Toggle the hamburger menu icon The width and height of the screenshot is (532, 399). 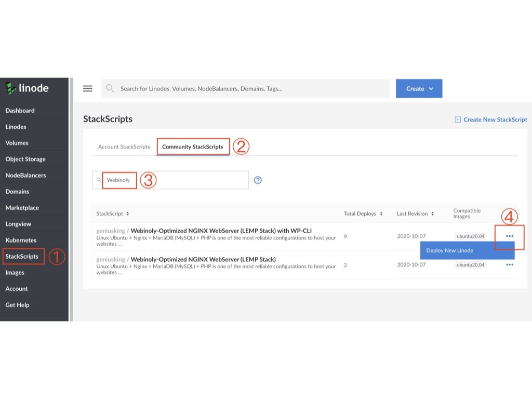pyautogui.click(x=87, y=88)
